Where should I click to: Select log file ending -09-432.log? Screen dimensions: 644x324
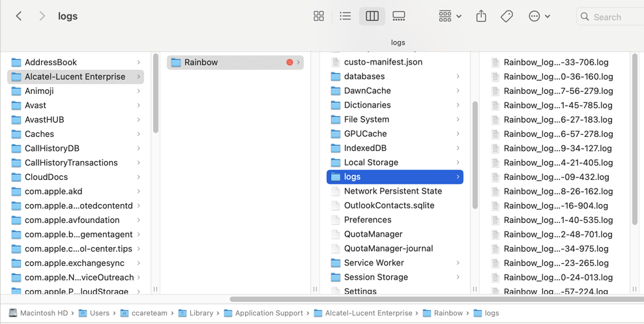point(557,177)
